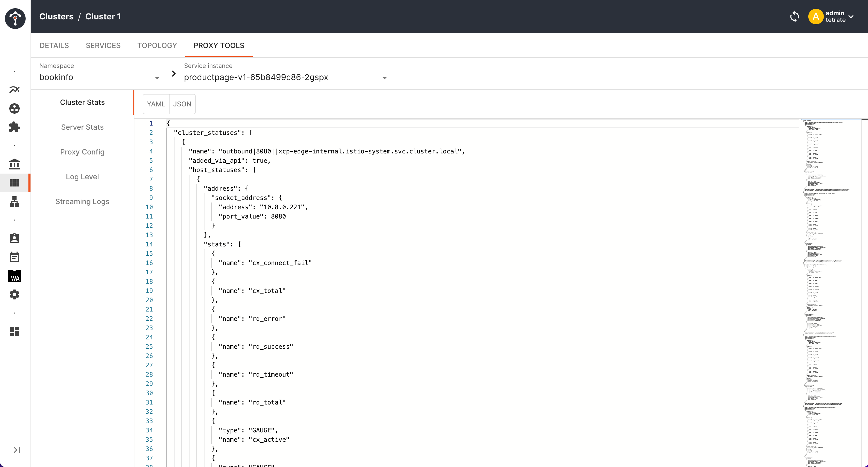Open the round circles sidebar icon
Image resolution: width=868 pixels, height=467 pixels.
click(14, 108)
